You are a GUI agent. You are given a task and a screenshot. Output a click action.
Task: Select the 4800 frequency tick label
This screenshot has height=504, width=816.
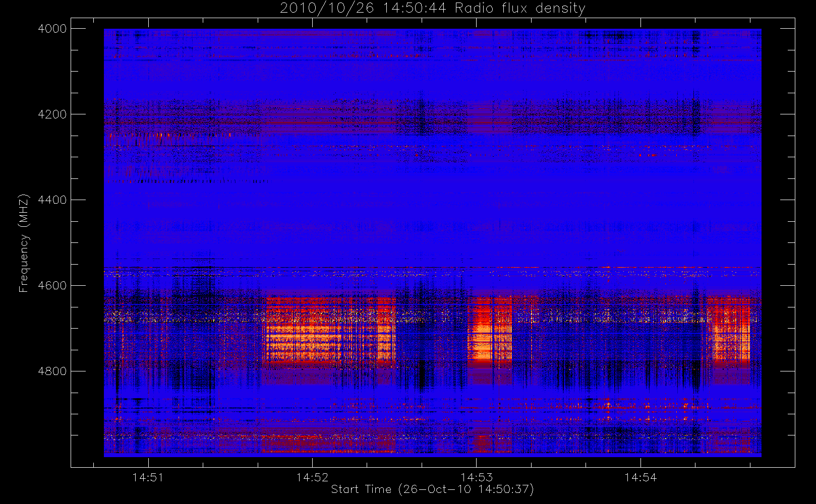click(x=52, y=371)
